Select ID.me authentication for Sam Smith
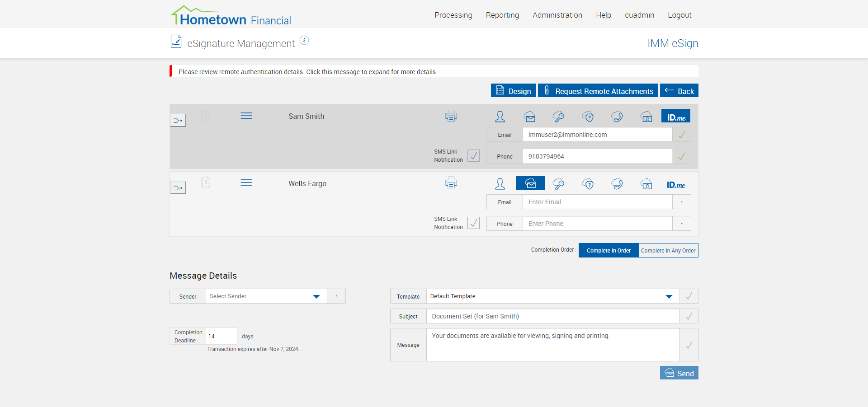The height and width of the screenshot is (407, 868). tap(675, 117)
